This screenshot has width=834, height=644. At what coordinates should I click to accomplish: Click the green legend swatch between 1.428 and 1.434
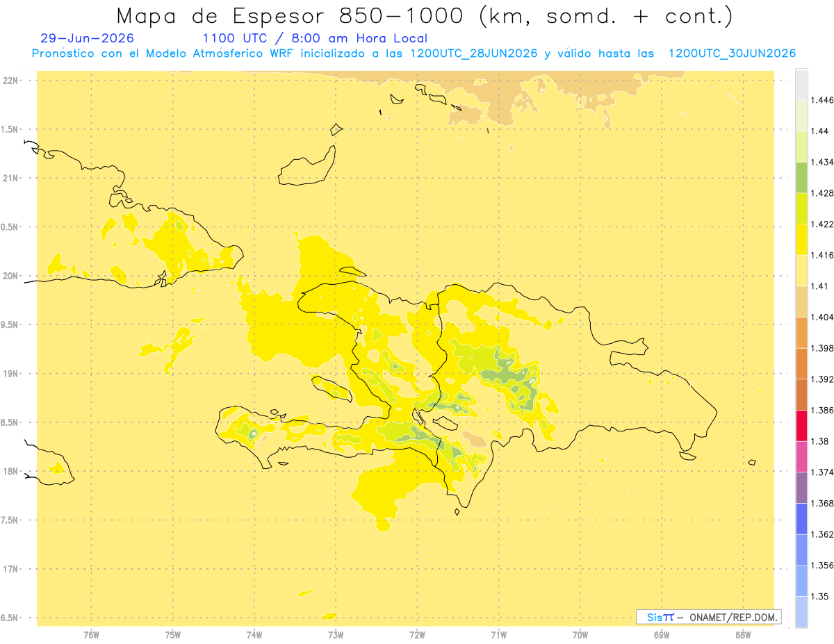801,177
